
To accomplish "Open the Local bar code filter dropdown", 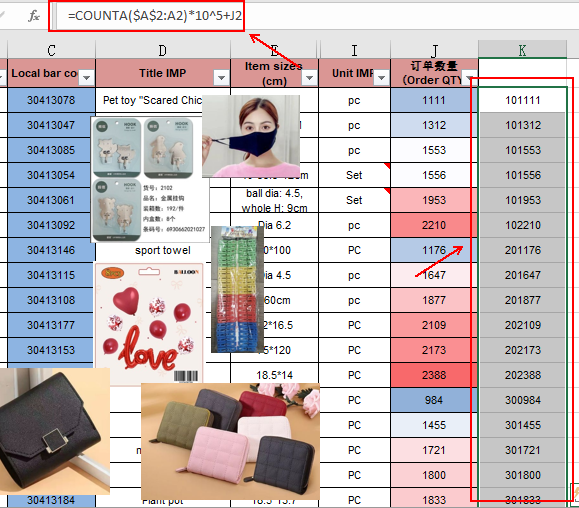I will coord(86,78).
